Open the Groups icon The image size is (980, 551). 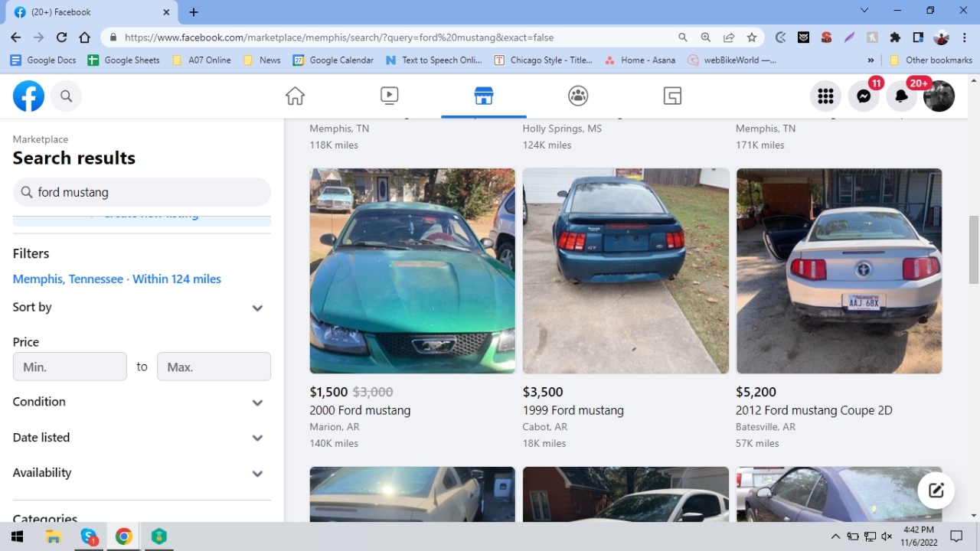pos(578,96)
